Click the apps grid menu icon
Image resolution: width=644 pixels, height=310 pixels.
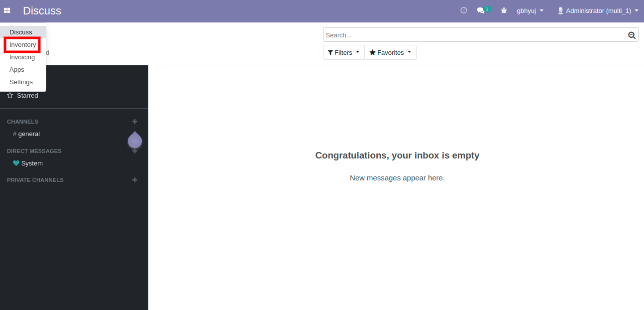coord(7,10)
